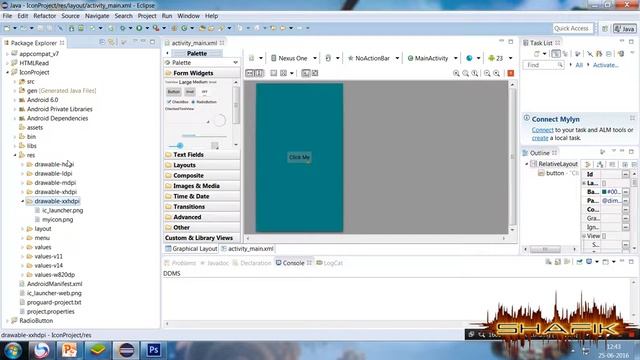Click the PowerPoint icon in taskbar
This screenshot has height=360, width=640.
[x=69, y=350]
